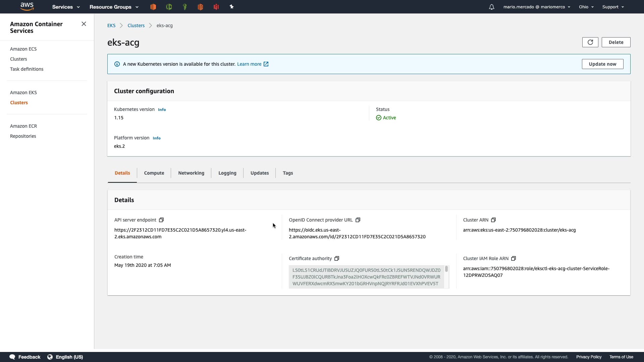
Task: Copy the OpenID Connect provider URL
Action: [358, 220]
